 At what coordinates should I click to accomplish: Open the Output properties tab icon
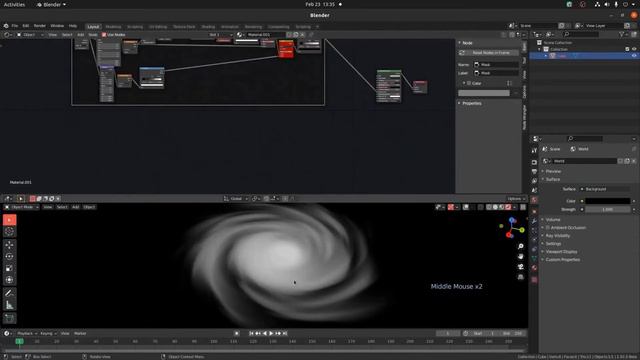pos(534,172)
